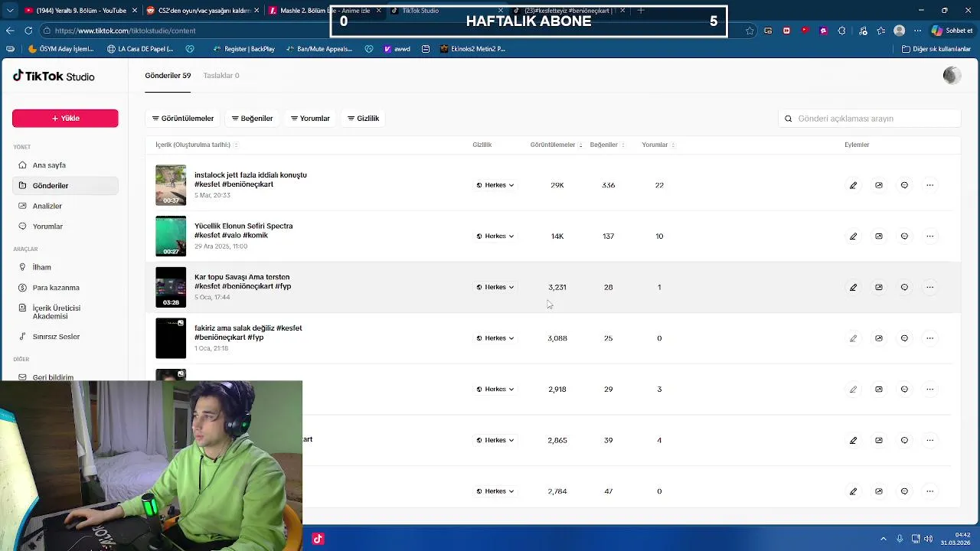View analytics for 'instalock jett' post

point(879,185)
